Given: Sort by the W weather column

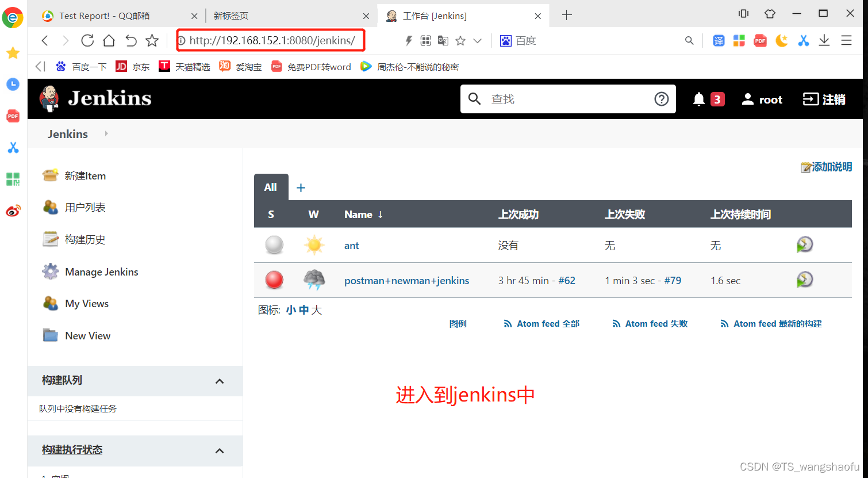Looking at the screenshot, I should point(313,215).
